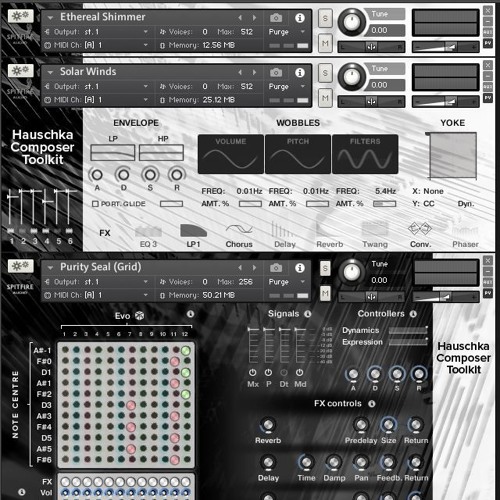Select the EQ 3 effect icon
Image resolution: width=500 pixels, height=500 pixels.
tap(148, 231)
